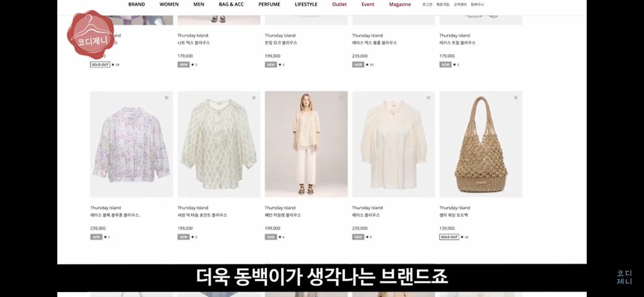Open the 장바구니 shopping cart link
This screenshot has height=297, width=644.
(477, 5)
